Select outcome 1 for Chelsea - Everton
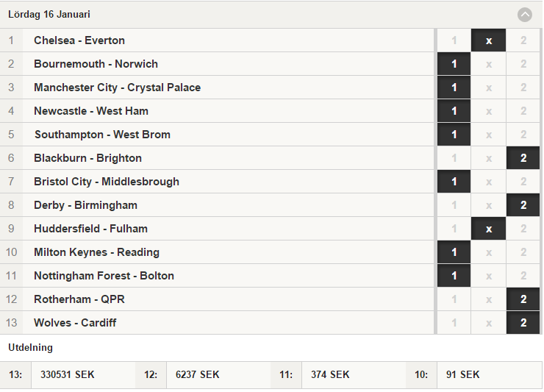Image resolution: width=544 pixels, height=392 pixels. pyautogui.click(x=454, y=40)
